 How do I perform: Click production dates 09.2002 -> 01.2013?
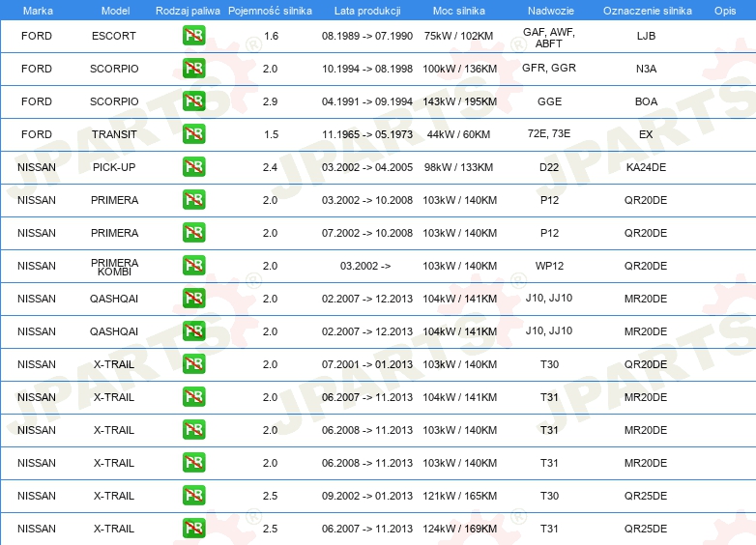point(367,496)
